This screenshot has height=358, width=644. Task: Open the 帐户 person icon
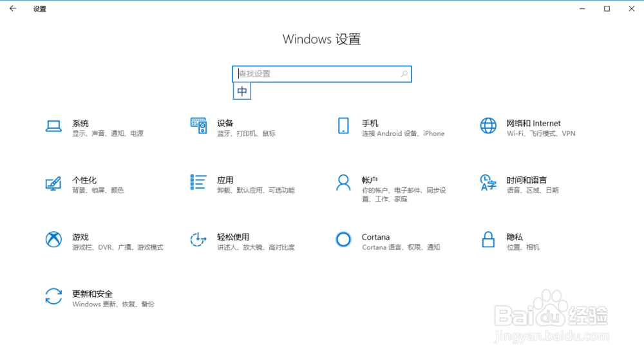coord(343,183)
